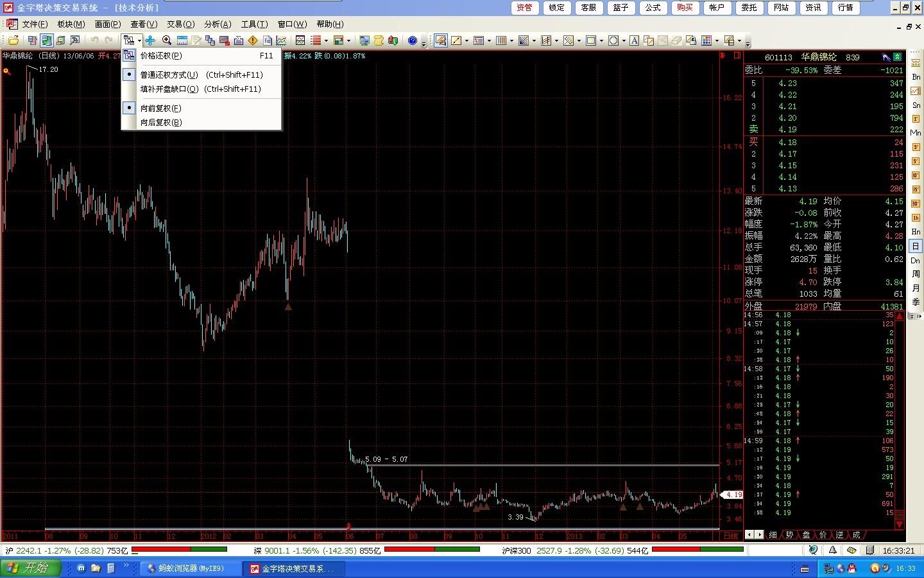Click the blue help question mark icon

pos(413,40)
